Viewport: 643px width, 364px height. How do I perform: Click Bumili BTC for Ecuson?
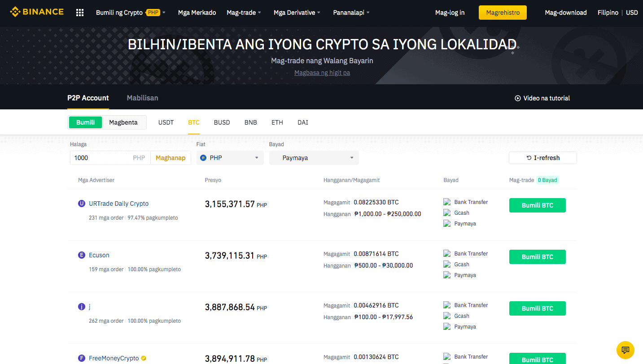point(537,257)
